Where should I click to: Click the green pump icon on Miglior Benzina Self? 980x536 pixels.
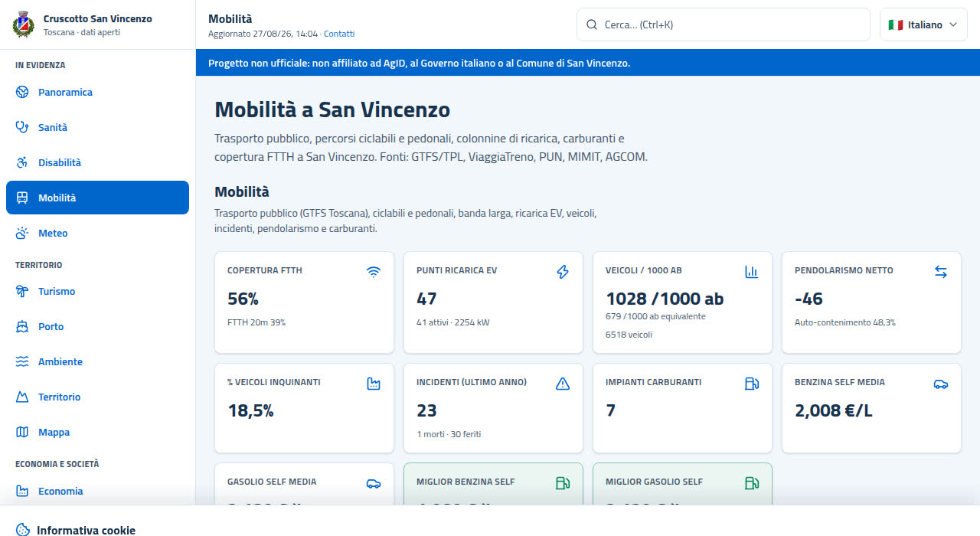(563, 483)
